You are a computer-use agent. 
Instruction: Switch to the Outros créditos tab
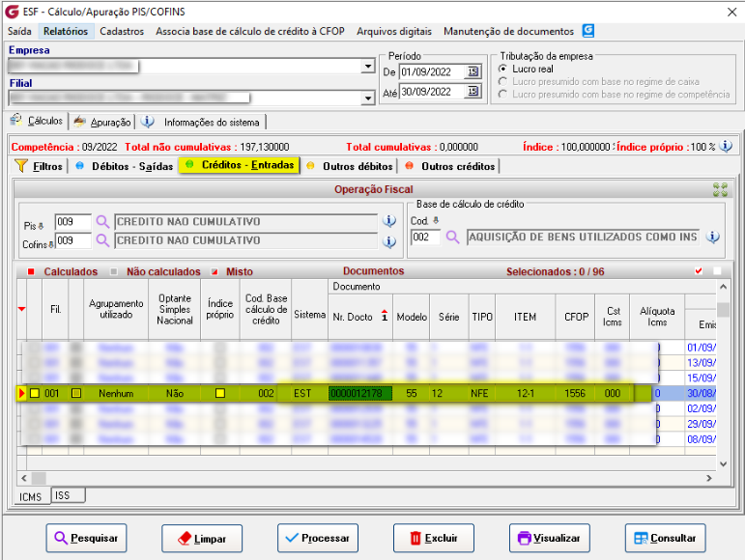click(450, 166)
